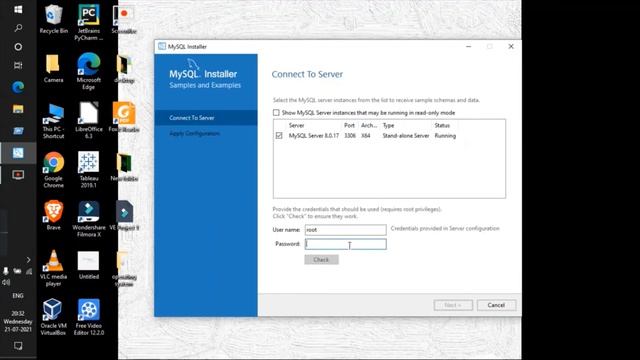This screenshot has height=360, width=640.
Task: Open the volume control tray icon
Action: [6, 282]
